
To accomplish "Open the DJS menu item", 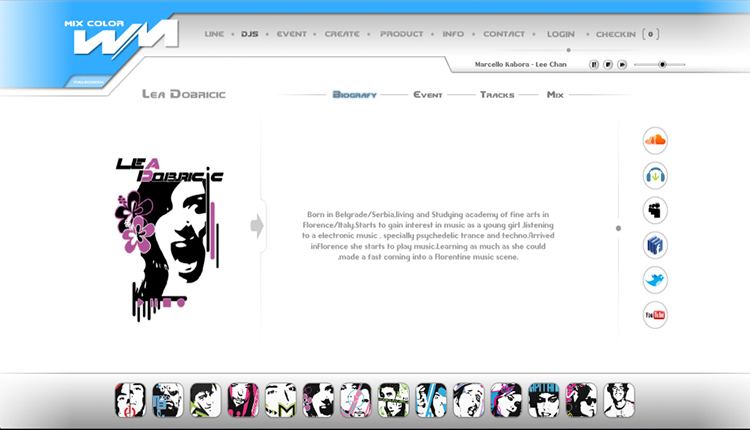I will coord(250,34).
